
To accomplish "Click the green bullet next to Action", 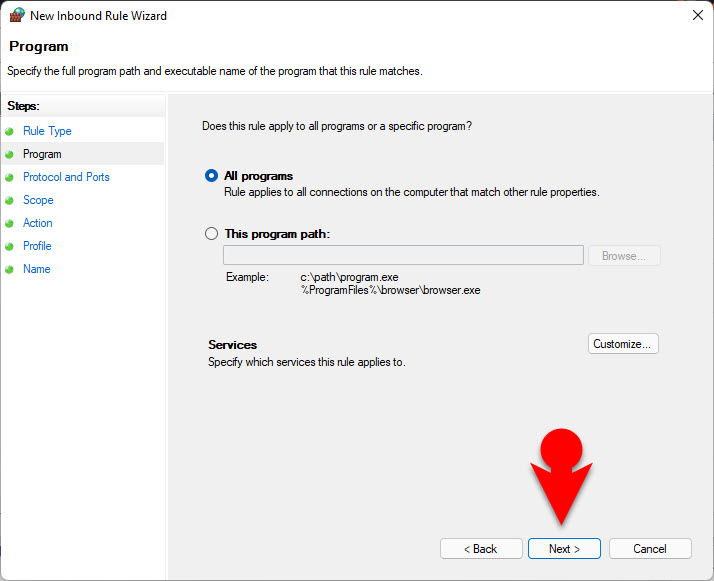I will 10,223.
